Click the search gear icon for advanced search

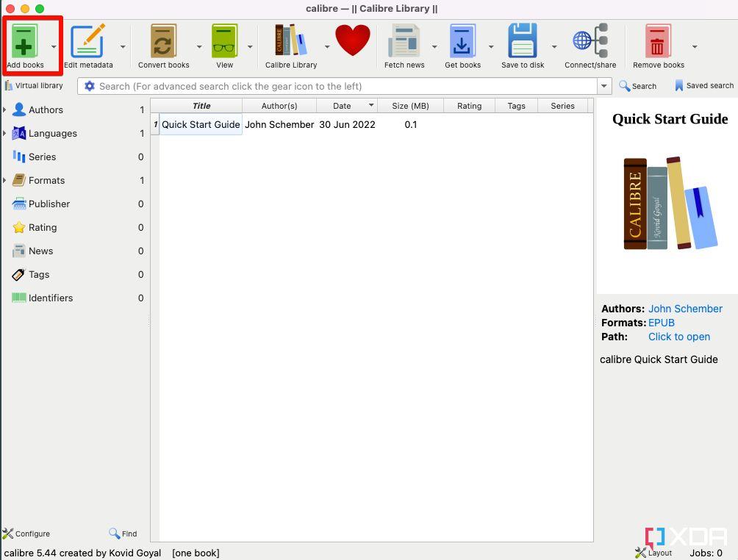(x=90, y=86)
